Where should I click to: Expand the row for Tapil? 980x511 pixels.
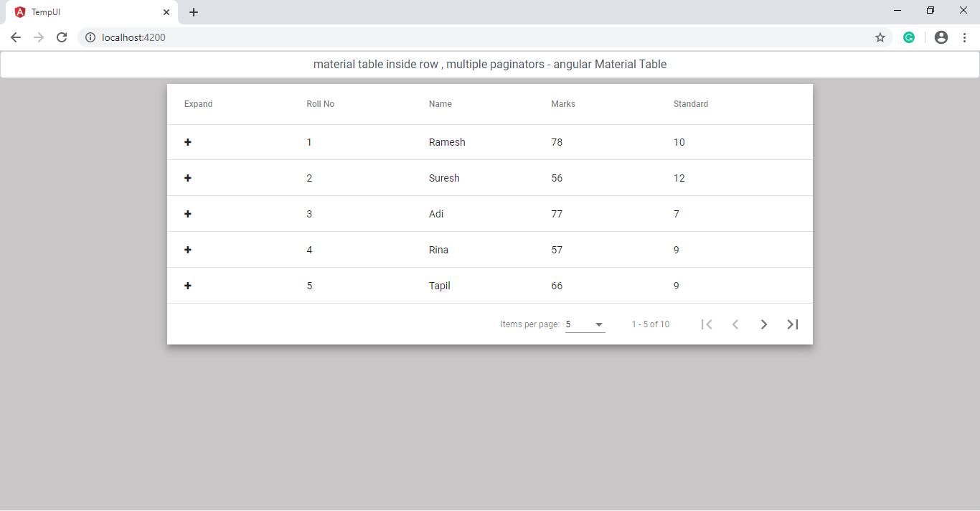pos(188,285)
